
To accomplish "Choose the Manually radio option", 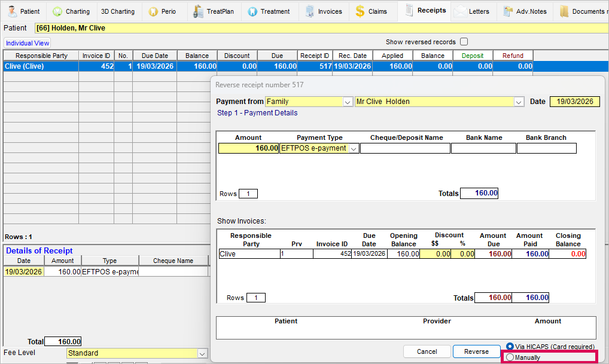I will (x=510, y=357).
